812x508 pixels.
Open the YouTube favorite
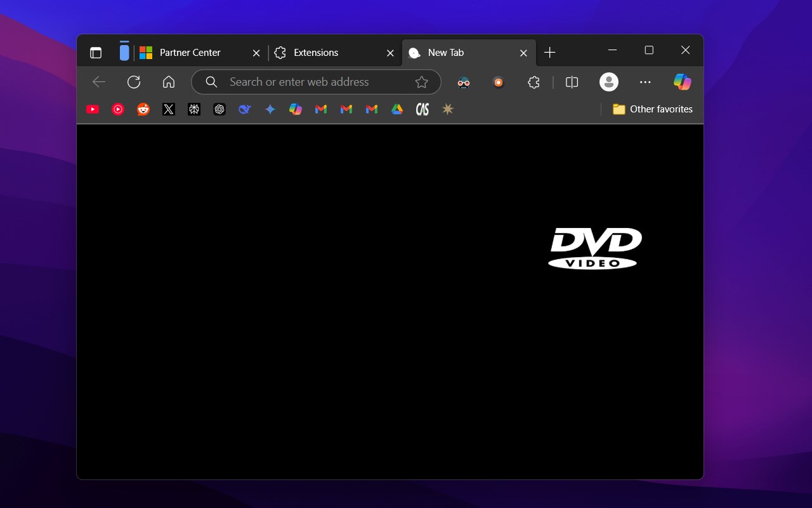pos(93,109)
